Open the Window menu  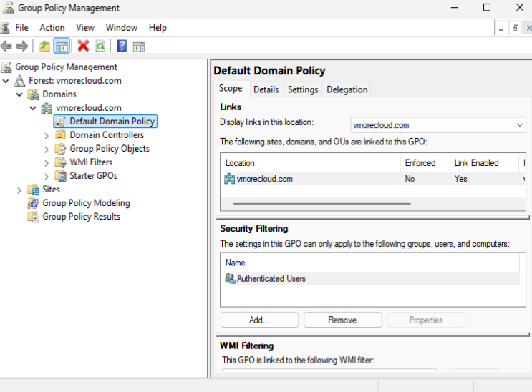pos(122,27)
